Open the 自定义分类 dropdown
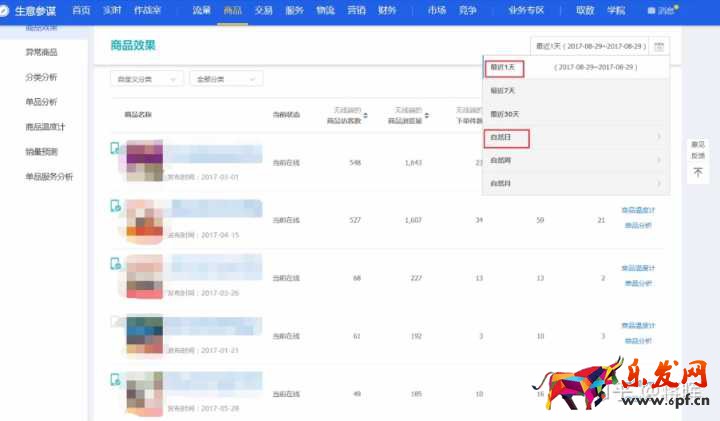The height and width of the screenshot is (421, 720). coord(146,79)
